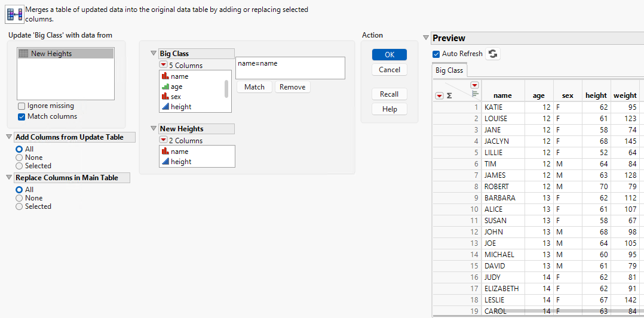Click the age column header in preview
The image size is (644, 318).
click(539, 95)
